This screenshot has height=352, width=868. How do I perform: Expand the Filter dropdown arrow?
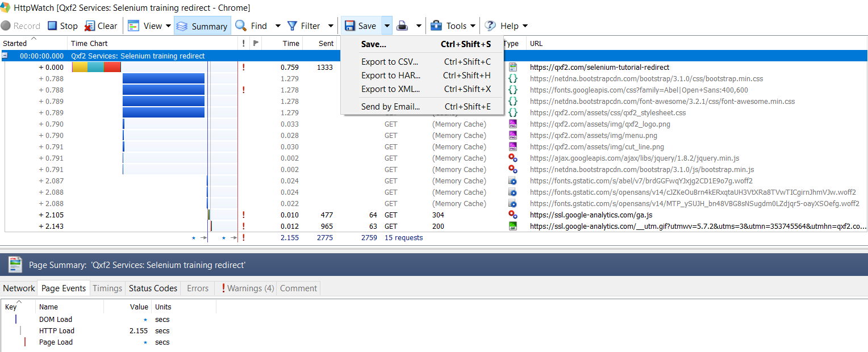click(331, 26)
